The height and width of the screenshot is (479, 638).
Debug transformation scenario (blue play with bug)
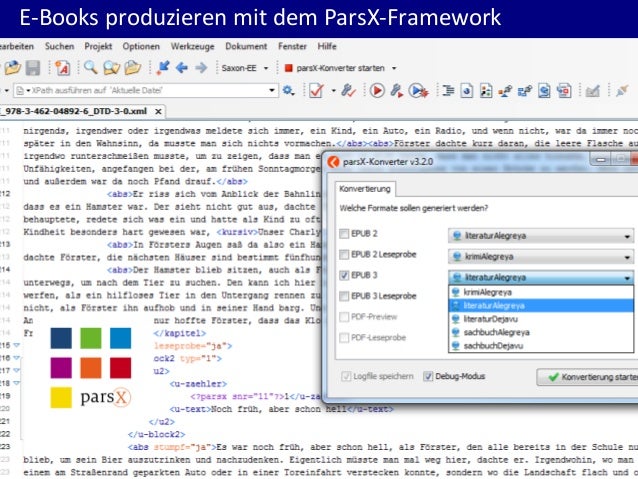pyautogui.click(x=418, y=90)
